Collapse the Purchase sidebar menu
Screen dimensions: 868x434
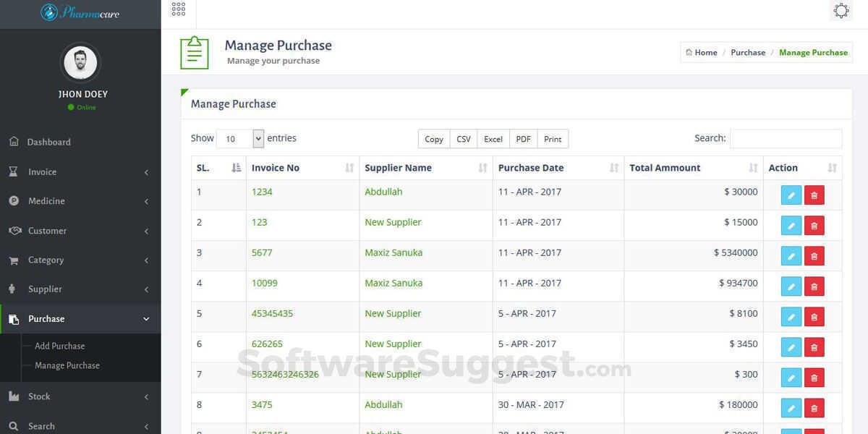tap(80, 319)
